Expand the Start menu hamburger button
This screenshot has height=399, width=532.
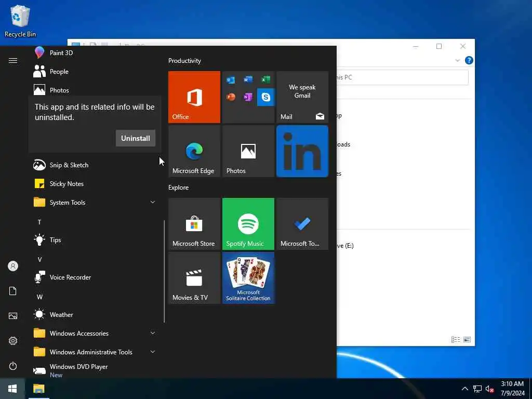[x=13, y=60]
